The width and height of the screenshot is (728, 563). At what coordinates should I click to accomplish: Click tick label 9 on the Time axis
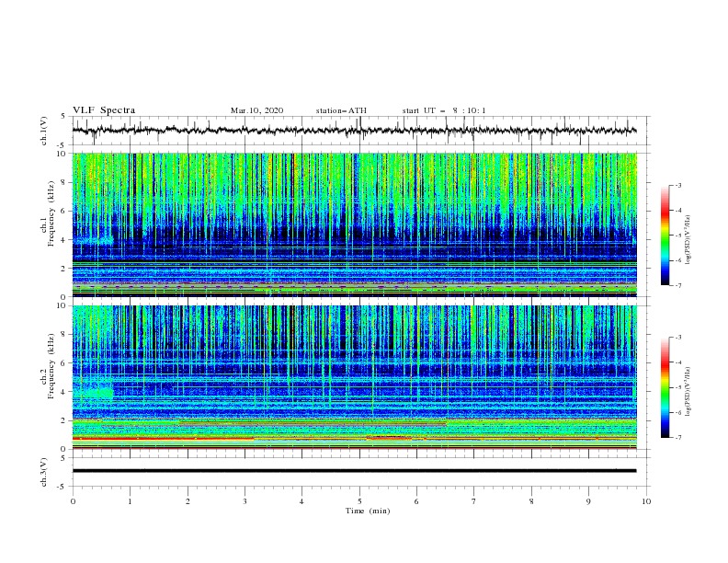tap(588, 501)
